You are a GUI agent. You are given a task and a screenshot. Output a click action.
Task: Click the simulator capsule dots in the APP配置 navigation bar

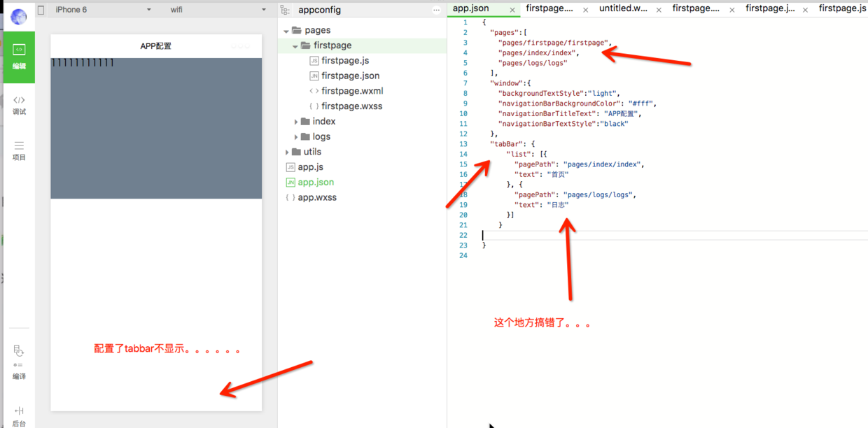(x=240, y=46)
